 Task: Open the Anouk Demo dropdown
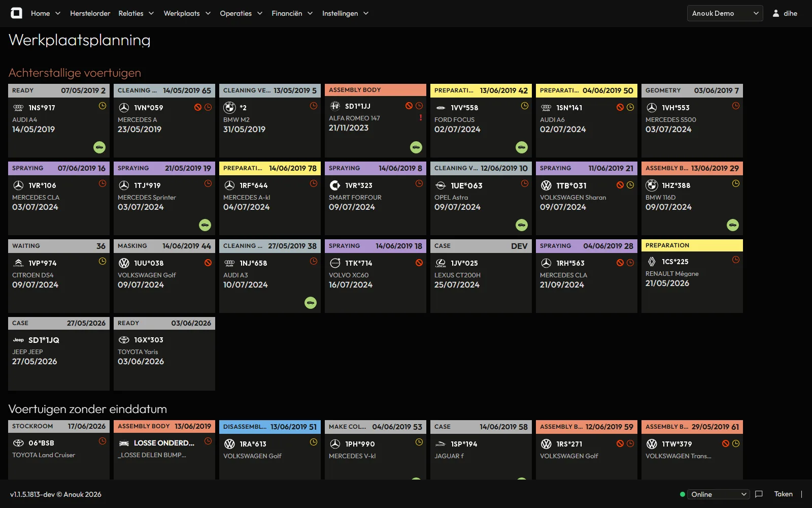pos(725,13)
